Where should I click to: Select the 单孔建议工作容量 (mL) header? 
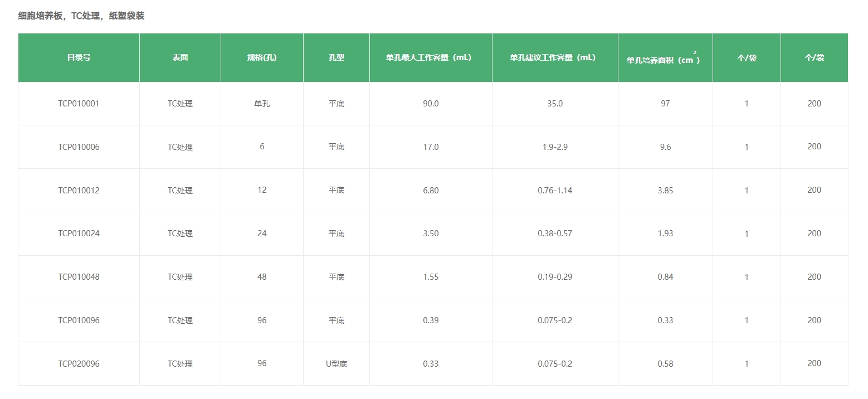(x=554, y=57)
